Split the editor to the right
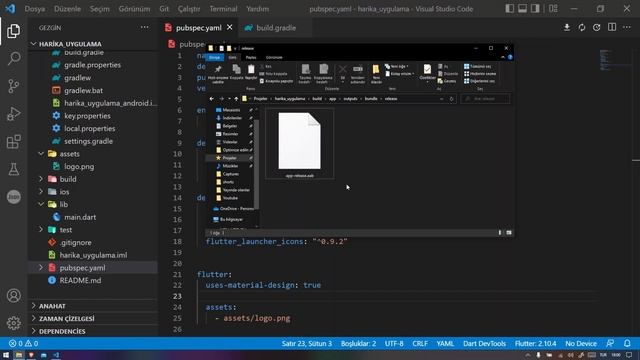This screenshot has width=640, height=360. coord(611,27)
